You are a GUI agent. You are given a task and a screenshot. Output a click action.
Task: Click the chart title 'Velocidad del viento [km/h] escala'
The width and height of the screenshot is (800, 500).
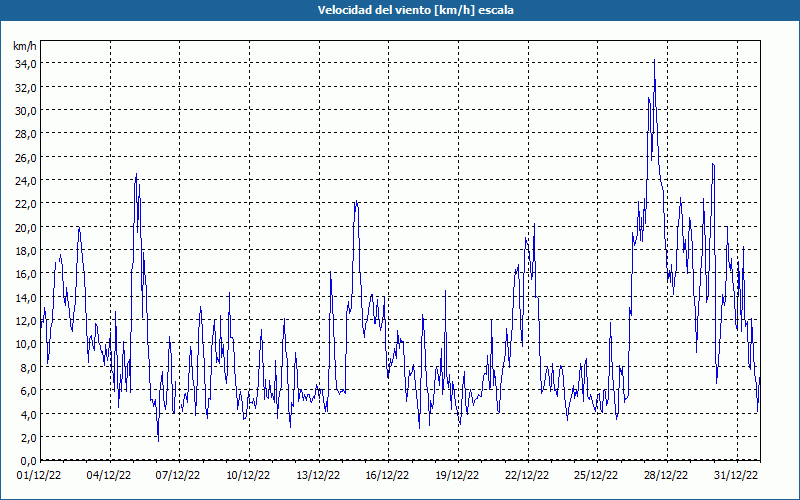(x=415, y=10)
